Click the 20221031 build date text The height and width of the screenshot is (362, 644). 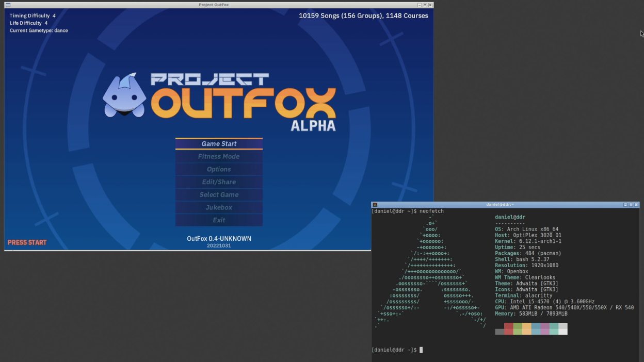click(219, 246)
